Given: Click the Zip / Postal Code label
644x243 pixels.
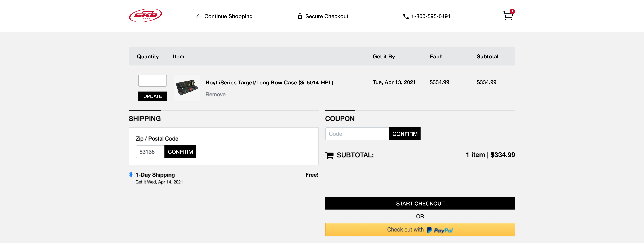Looking at the screenshot, I should [x=157, y=139].
